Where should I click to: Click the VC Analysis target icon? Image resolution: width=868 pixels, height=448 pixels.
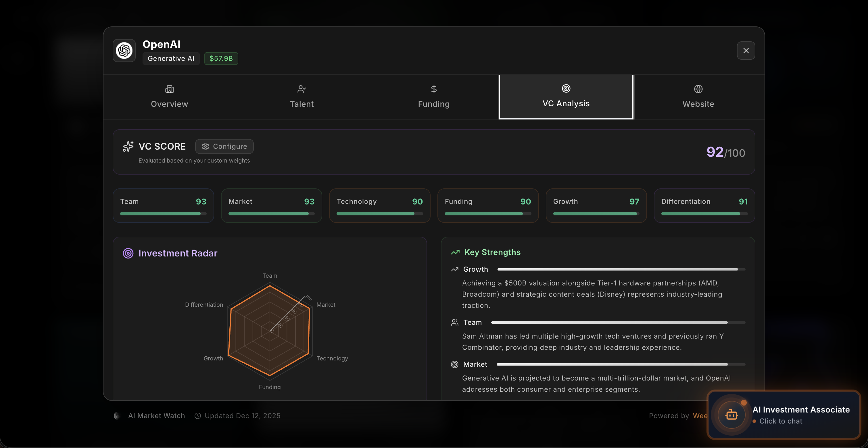566,88
